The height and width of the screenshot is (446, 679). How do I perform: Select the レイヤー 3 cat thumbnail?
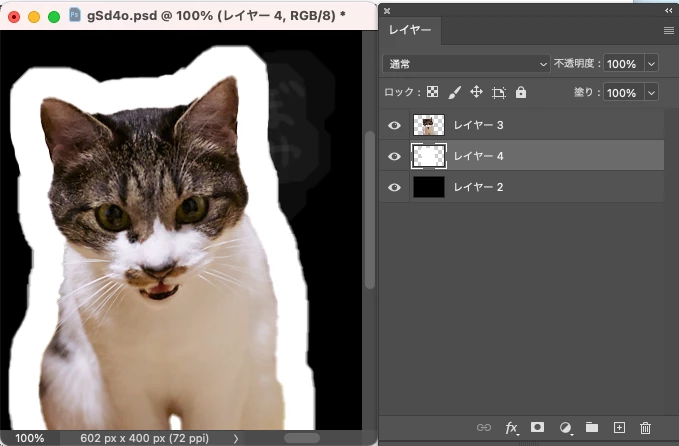(429, 125)
